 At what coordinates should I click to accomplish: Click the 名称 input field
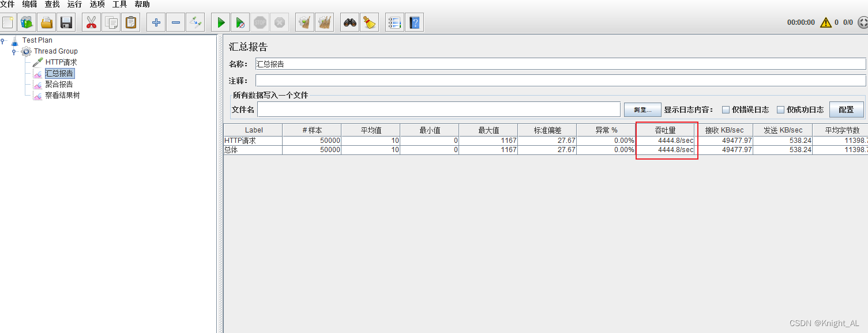coord(560,64)
